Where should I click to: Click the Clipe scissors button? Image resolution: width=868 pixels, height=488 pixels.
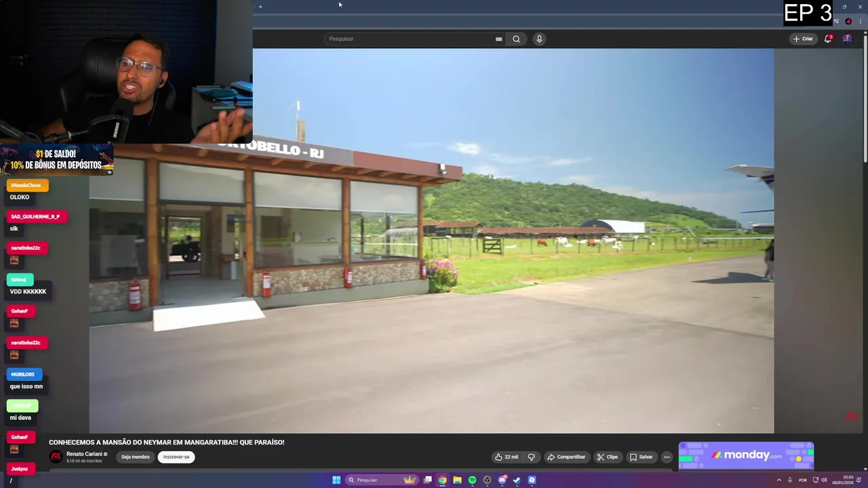tap(608, 457)
